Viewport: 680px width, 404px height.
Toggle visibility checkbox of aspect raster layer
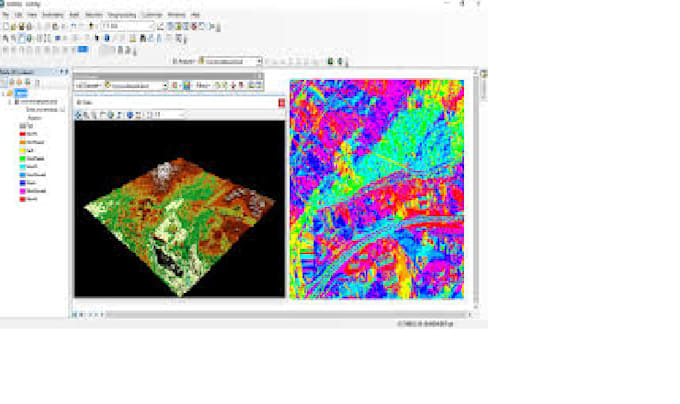click(16, 102)
